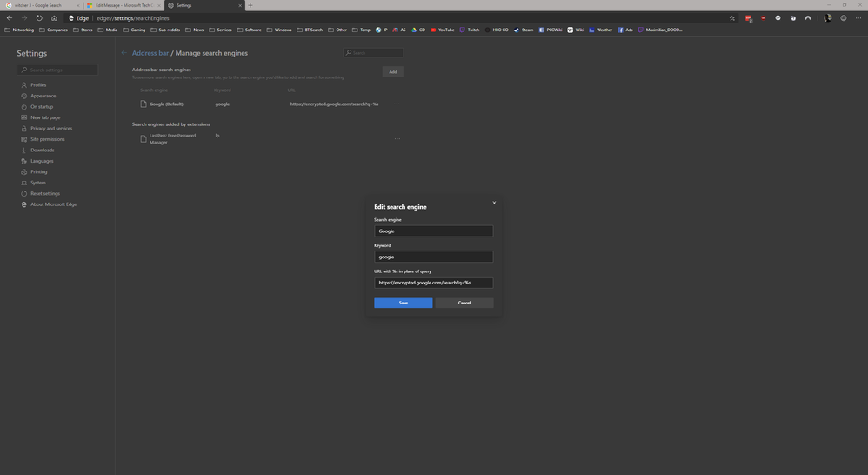Open the IP bookmark
Screen dimensions: 868x475
382,30
